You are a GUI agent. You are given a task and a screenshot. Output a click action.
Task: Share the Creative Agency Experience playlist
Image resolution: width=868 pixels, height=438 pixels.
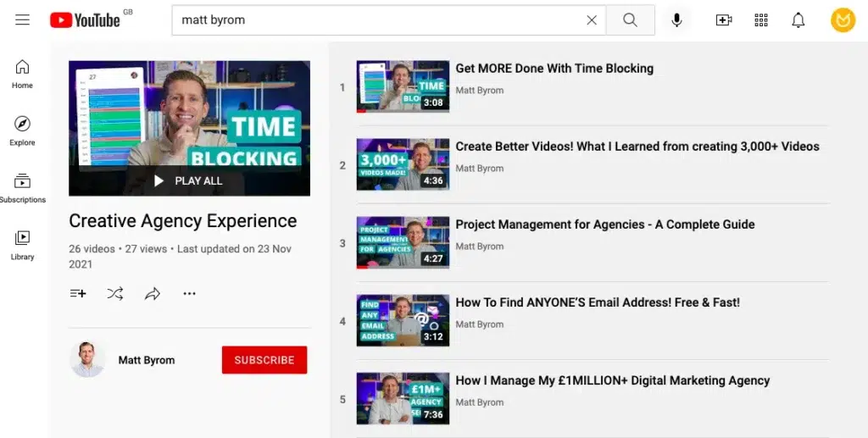pyautogui.click(x=153, y=294)
